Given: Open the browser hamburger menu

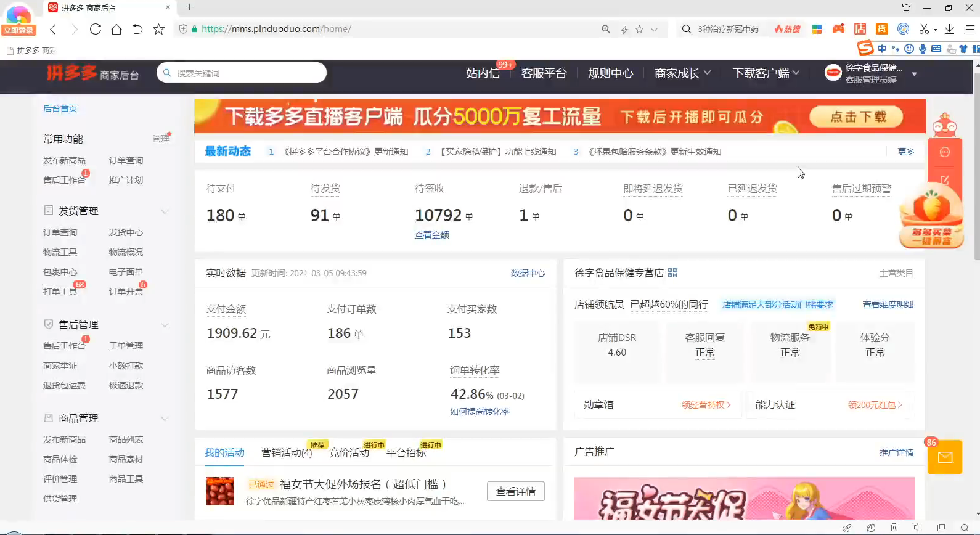Looking at the screenshot, I should [x=970, y=29].
